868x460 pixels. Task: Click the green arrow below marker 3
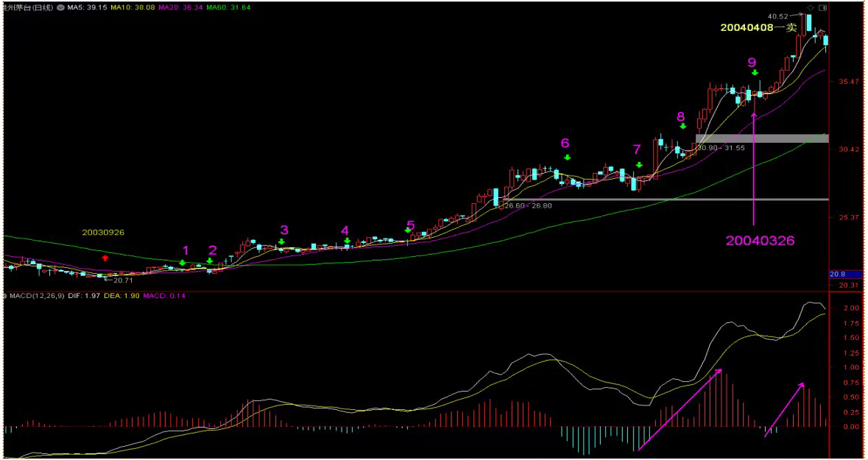click(281, 241)
